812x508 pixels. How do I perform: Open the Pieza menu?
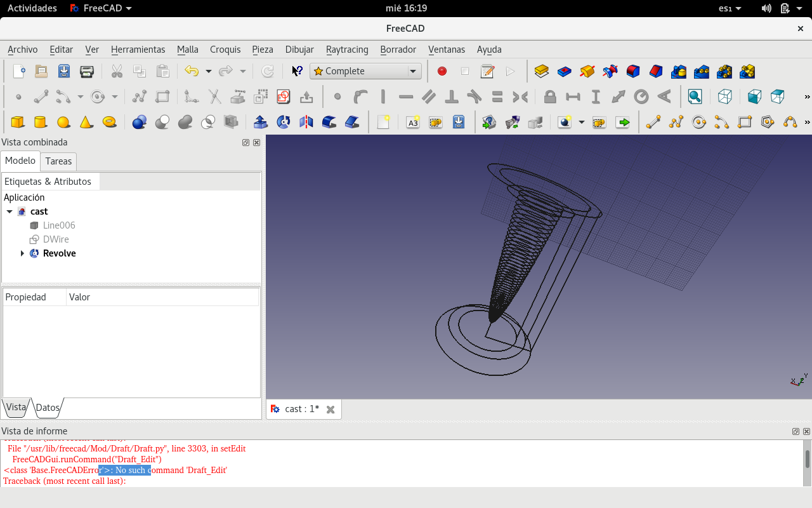pyautogui.click(x=263, y=50)
